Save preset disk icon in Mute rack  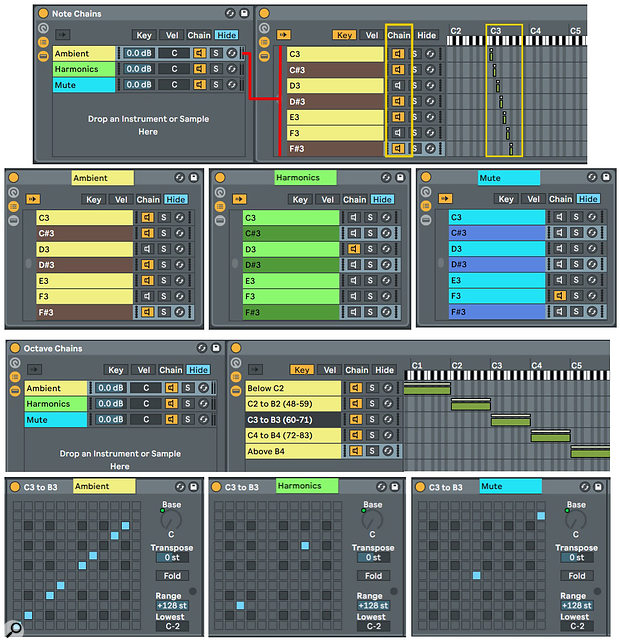coord(606,177)
